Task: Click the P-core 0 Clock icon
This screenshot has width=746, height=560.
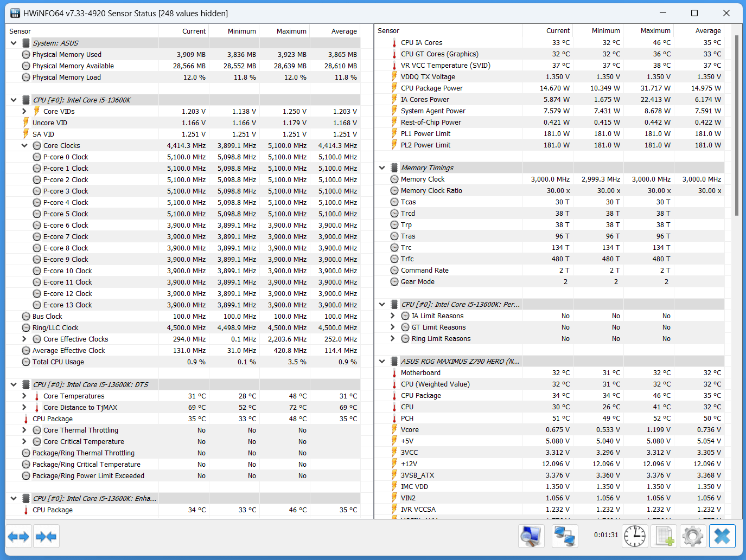Action: pyautogui.click(x=37, y=157)
